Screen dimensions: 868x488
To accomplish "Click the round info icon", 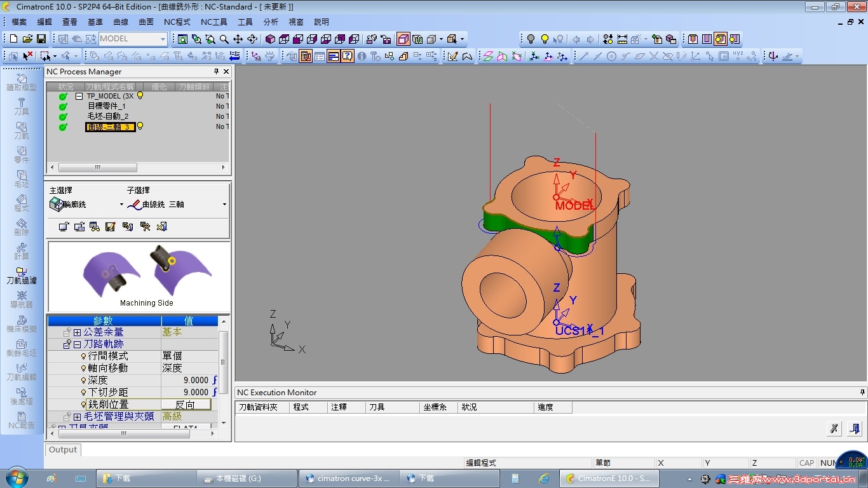I will click(x=362, y=56).
